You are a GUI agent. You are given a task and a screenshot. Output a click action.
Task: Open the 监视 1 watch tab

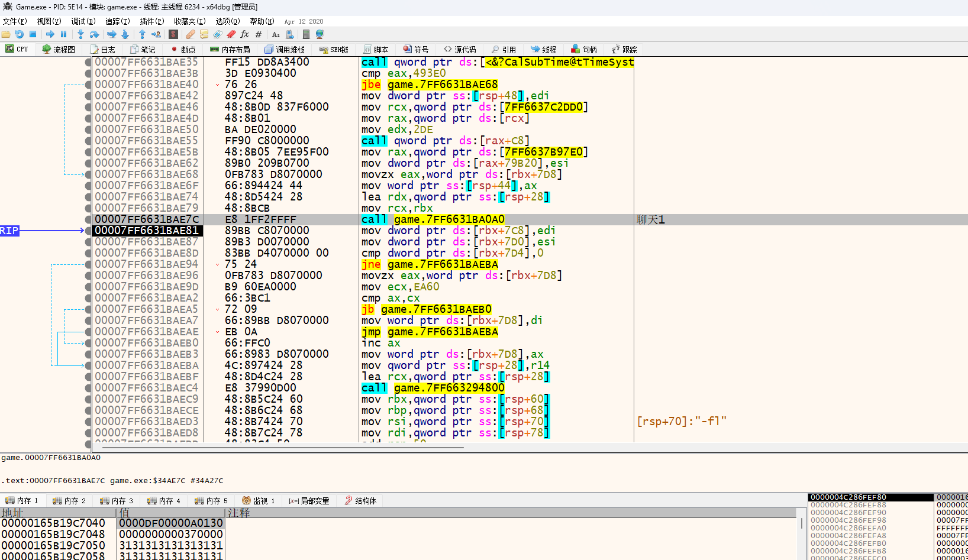pos(259,501)
